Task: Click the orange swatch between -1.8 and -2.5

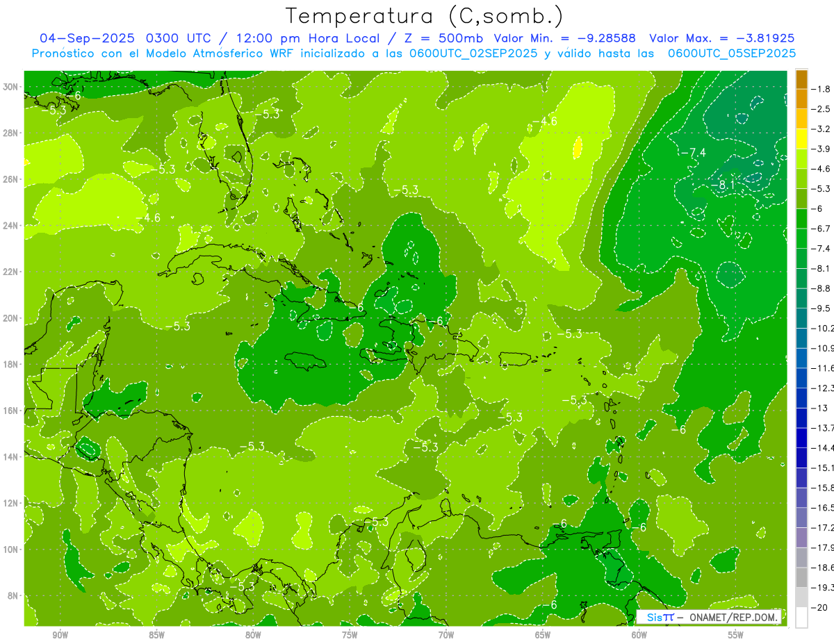Action: pos(801,99)
